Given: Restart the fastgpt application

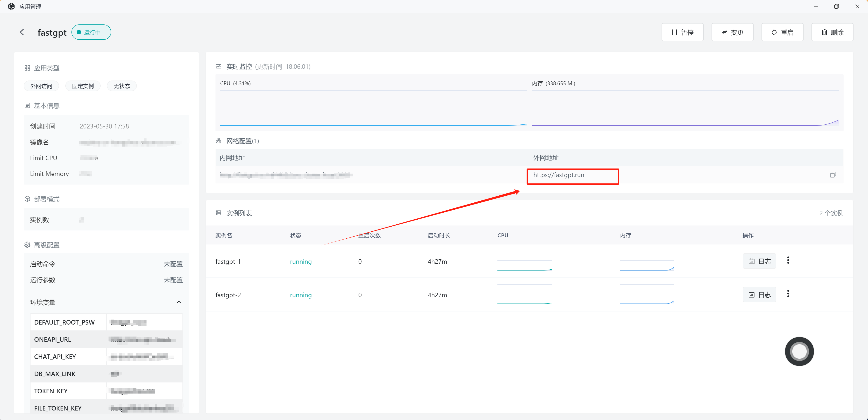Looking at the screenshot, I should [x=782, y=32].
